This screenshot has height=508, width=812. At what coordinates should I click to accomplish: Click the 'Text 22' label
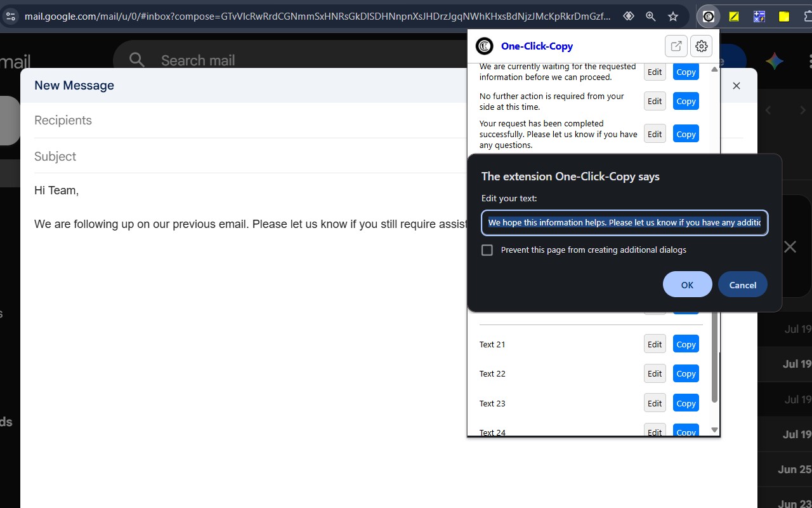pos(492,374)
